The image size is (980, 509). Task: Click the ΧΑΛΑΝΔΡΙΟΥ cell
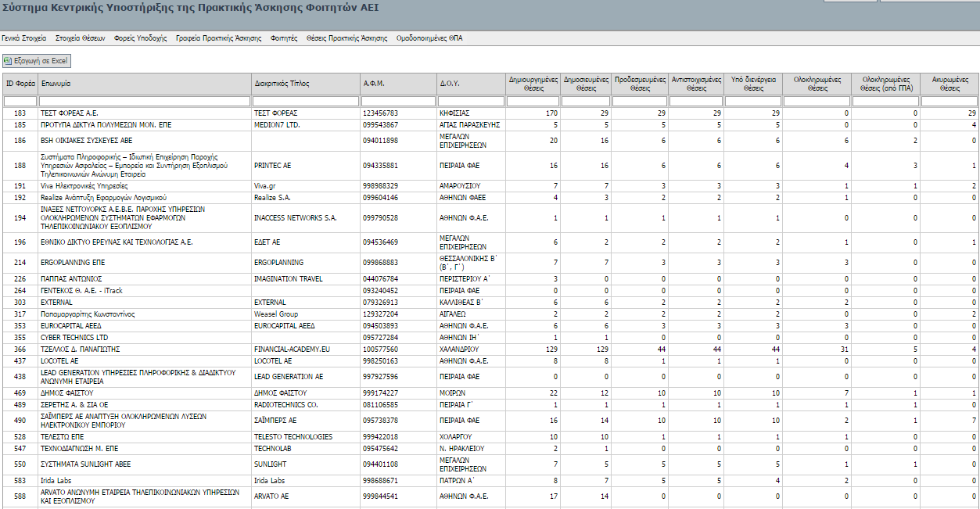coord(471,349)
